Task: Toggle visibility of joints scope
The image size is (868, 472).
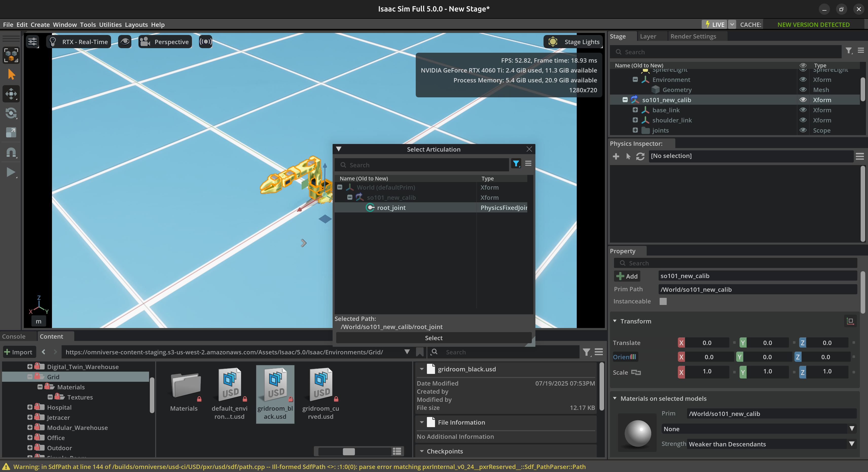Action: (x=803, y=130)
